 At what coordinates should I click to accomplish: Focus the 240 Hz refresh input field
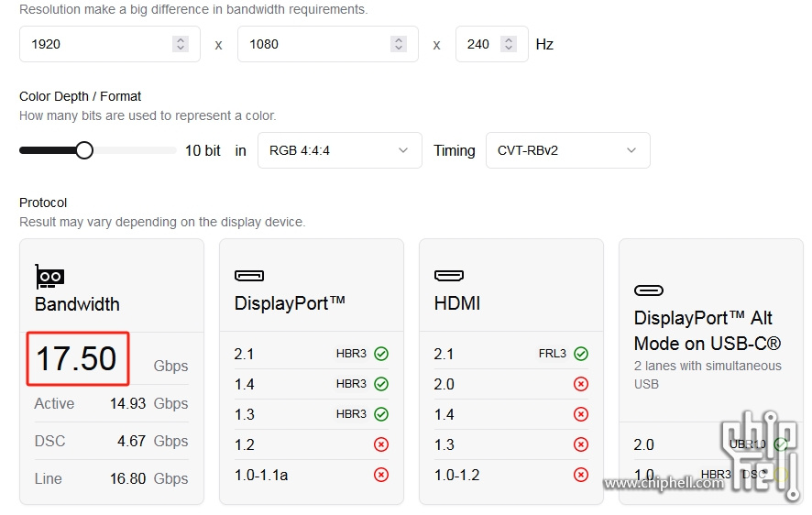(x=492, y=44)
